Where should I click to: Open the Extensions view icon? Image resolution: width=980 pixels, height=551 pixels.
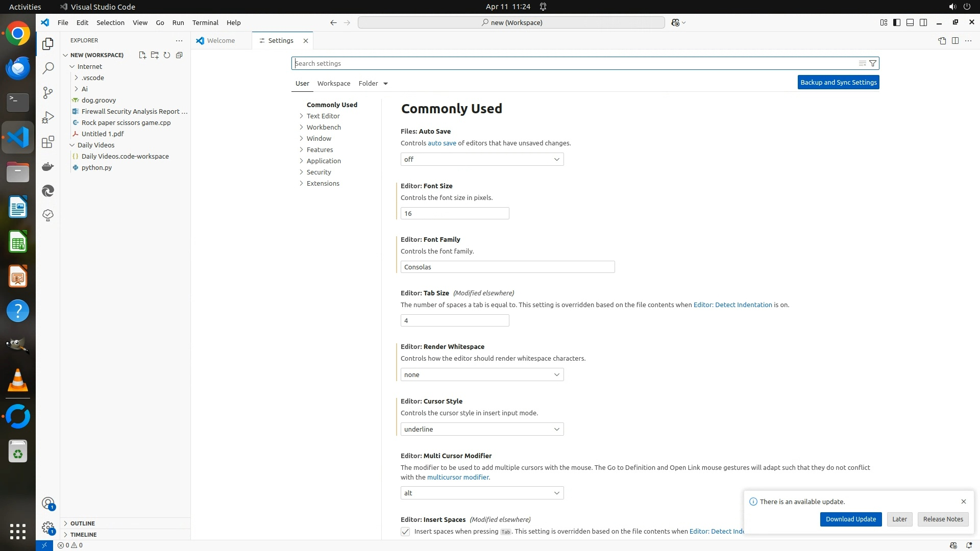click(x=48, y=142)
